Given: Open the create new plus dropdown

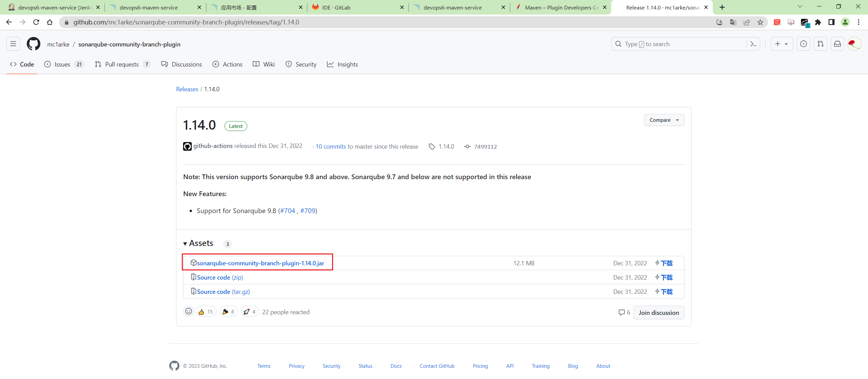Looking at the screenshot, I should point(782,44).
